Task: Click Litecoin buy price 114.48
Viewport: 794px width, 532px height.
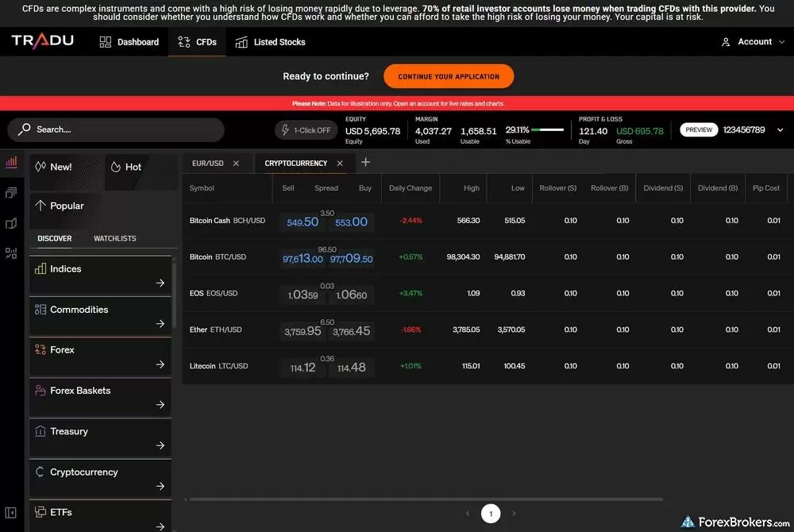Action: pos(352,368)
